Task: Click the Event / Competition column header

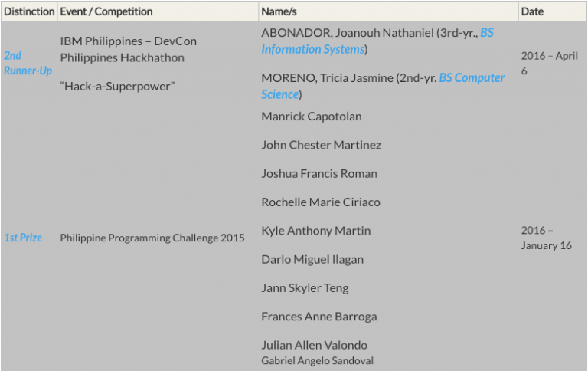Action: [x=106, y=11]
